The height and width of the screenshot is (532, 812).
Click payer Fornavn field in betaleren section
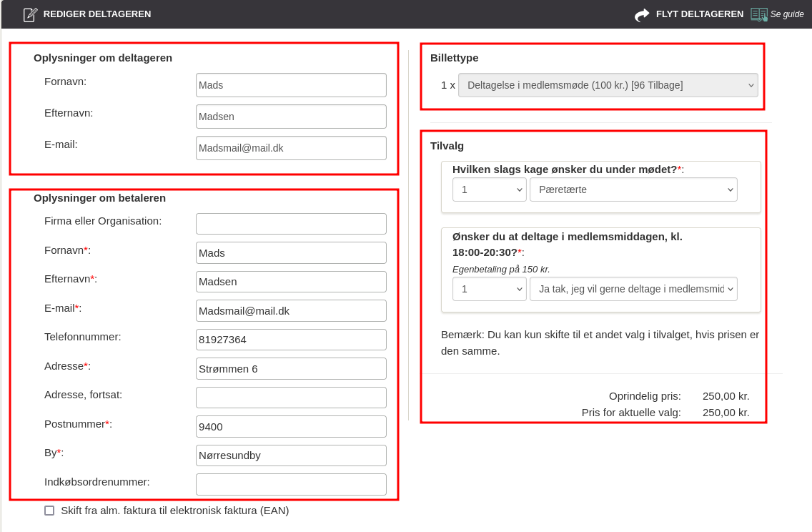coord(291,253)
